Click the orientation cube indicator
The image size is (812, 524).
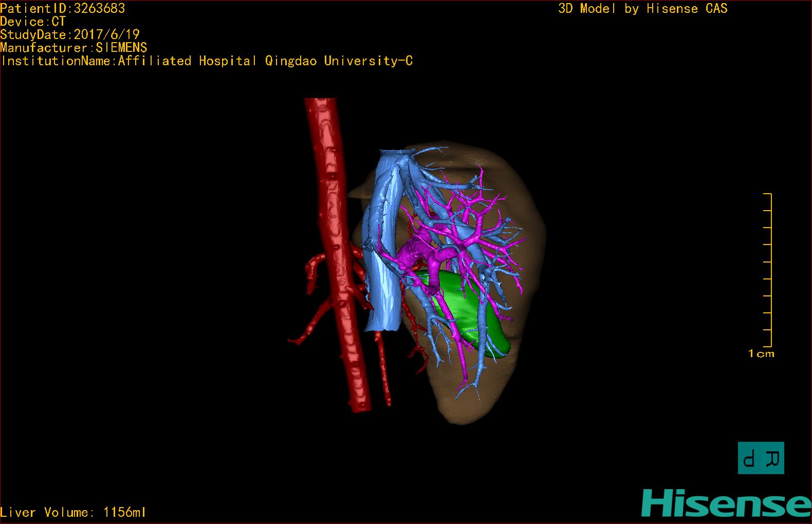[761, 458]
